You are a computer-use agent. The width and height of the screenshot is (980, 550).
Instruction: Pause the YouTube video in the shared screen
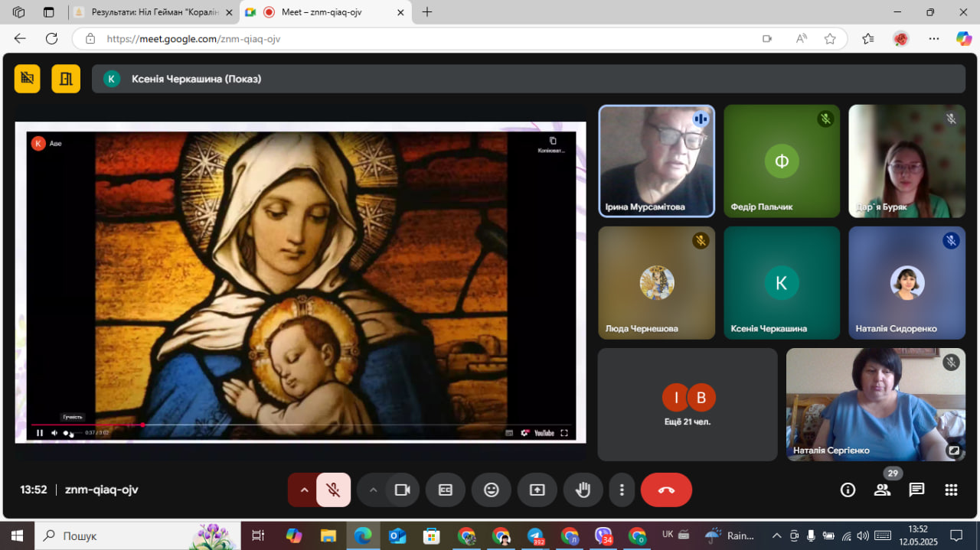pos(40,433)
